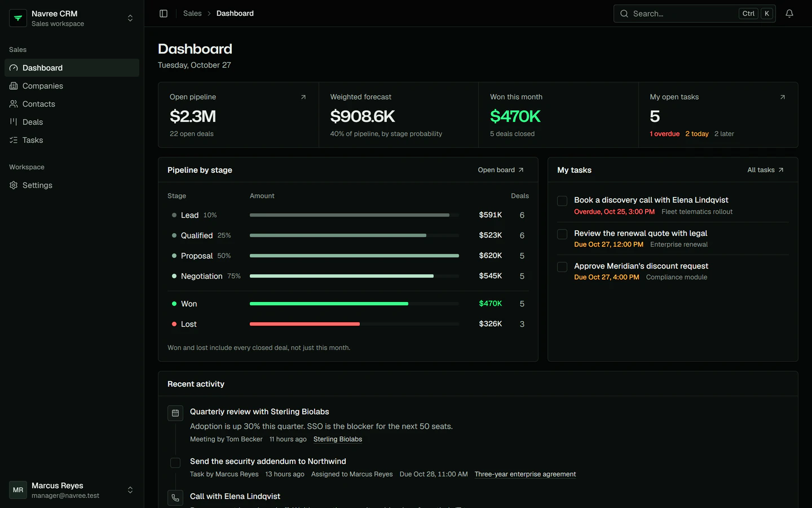Viewport: 812px width, 508px height.
Task: Tick the Send the security addendum checkbox
Action: click(175, 463)
